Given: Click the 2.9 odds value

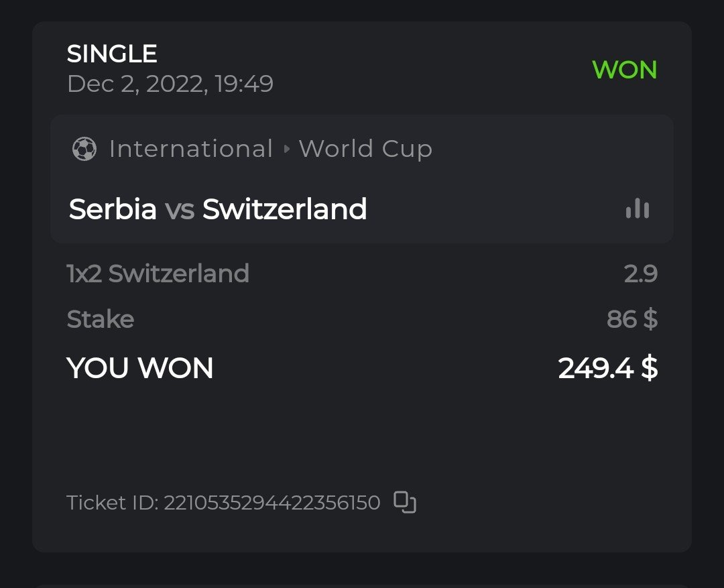Looking at the screenshot, I should (640, 274).
